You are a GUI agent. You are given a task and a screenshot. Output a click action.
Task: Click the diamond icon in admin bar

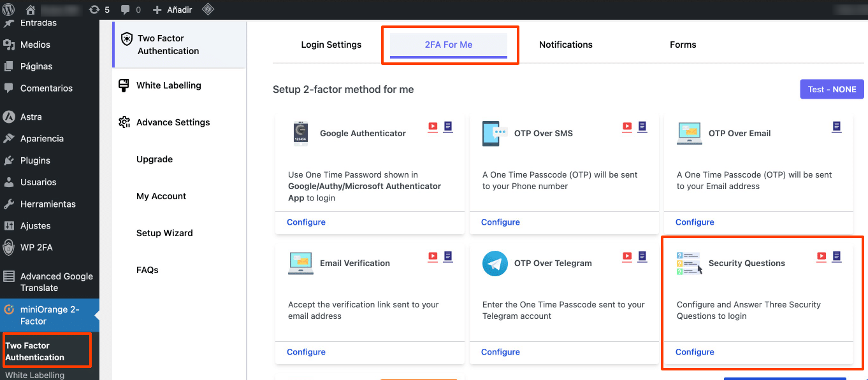[208, 10]
